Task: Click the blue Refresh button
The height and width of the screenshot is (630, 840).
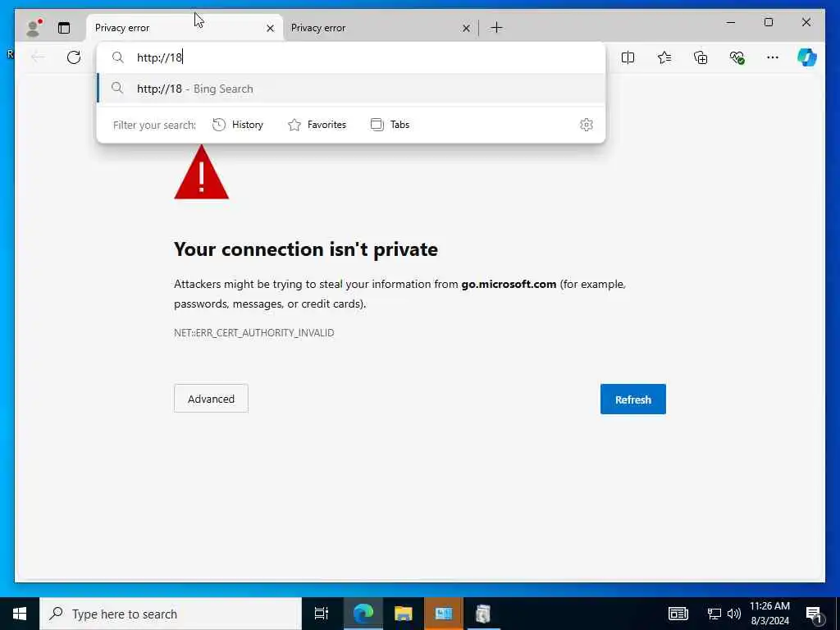Action: [632, 399]
